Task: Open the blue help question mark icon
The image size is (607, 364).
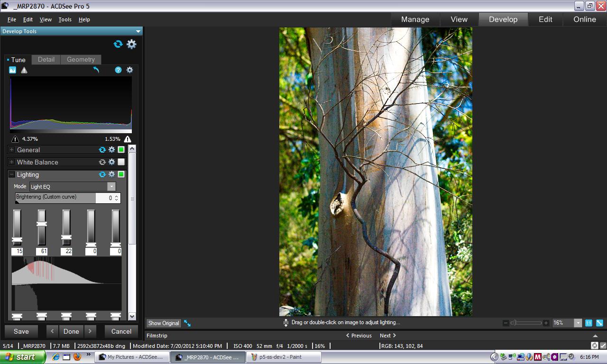Action: point(118,70)
